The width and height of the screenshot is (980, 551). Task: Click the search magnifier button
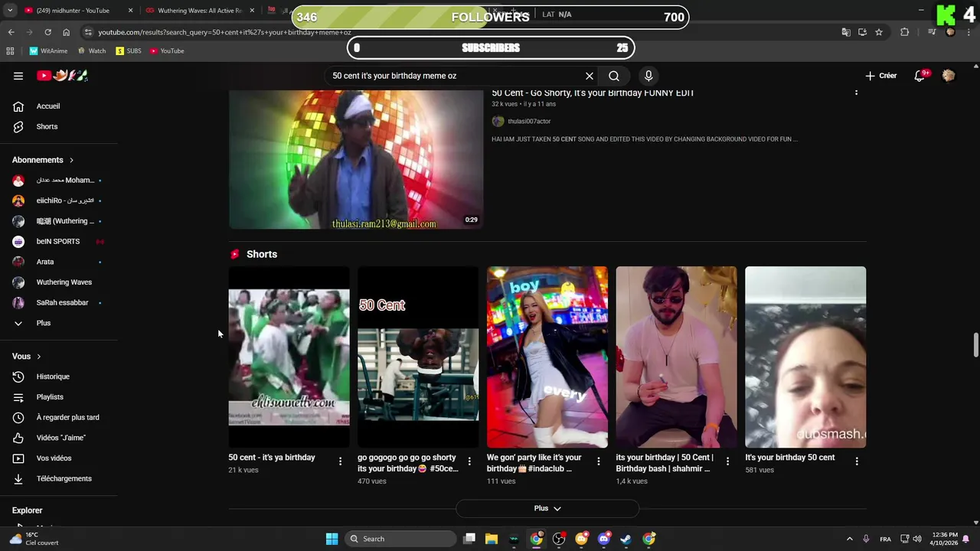(614, 76)
